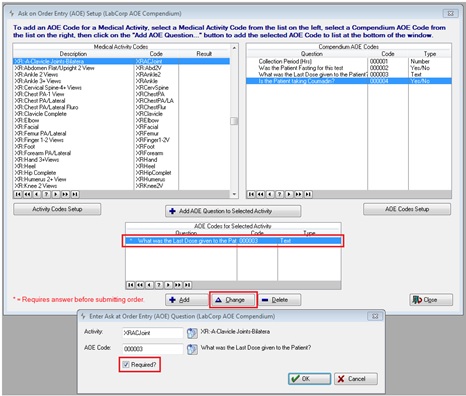The width and height of the screenshot is (466, 396).
Task: Select the XR:Ankle 2 Views row
Action: pos(121,74)
